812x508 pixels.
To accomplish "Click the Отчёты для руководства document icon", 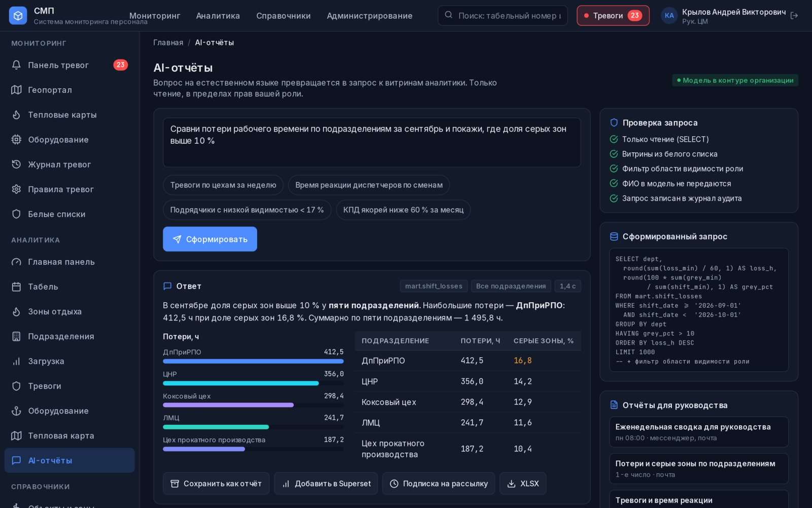I will pos(614,405).
